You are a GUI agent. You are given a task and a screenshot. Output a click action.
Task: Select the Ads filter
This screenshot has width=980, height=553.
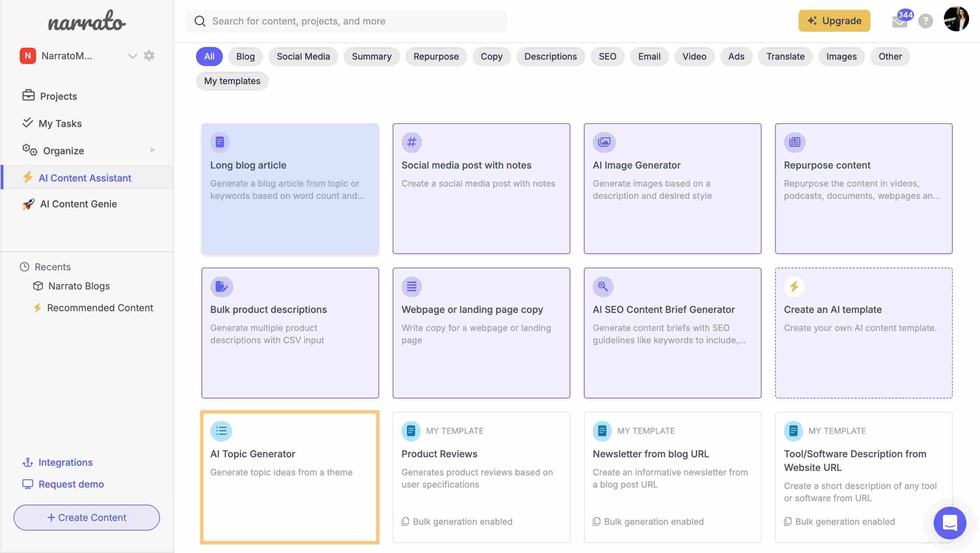(x=736, y=56)
